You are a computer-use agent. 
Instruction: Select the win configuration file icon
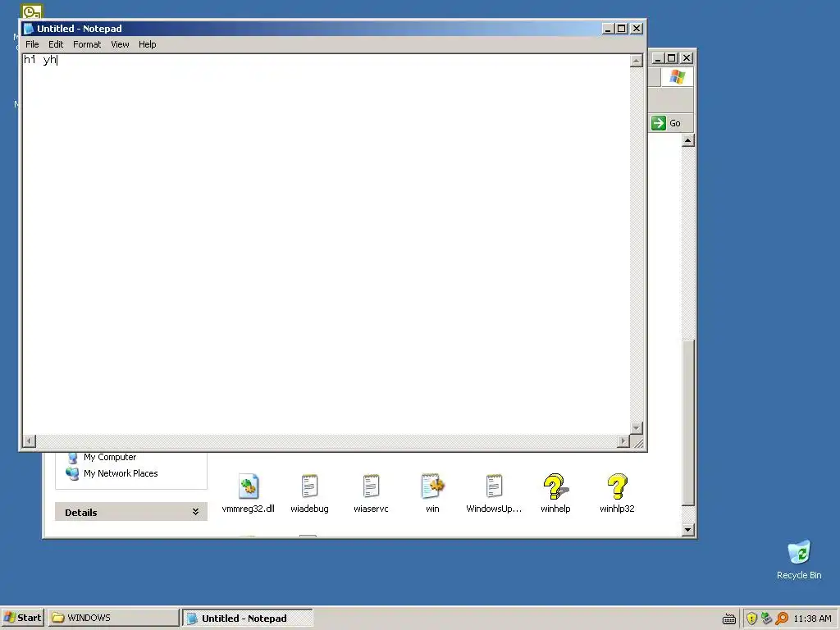(x=432, y=486)
